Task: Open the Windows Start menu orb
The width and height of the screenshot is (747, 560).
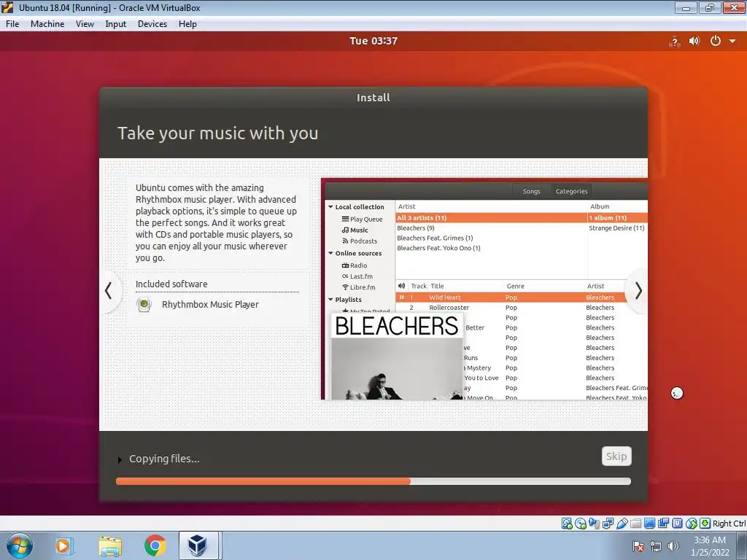Action: click(x=20, y=545)
